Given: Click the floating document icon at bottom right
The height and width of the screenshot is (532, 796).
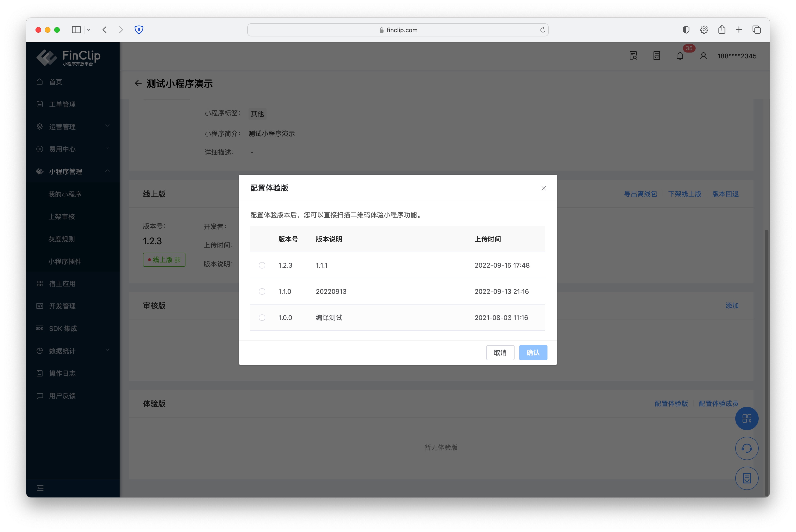Looking at the screenshot, I should [x=746, y=478].
